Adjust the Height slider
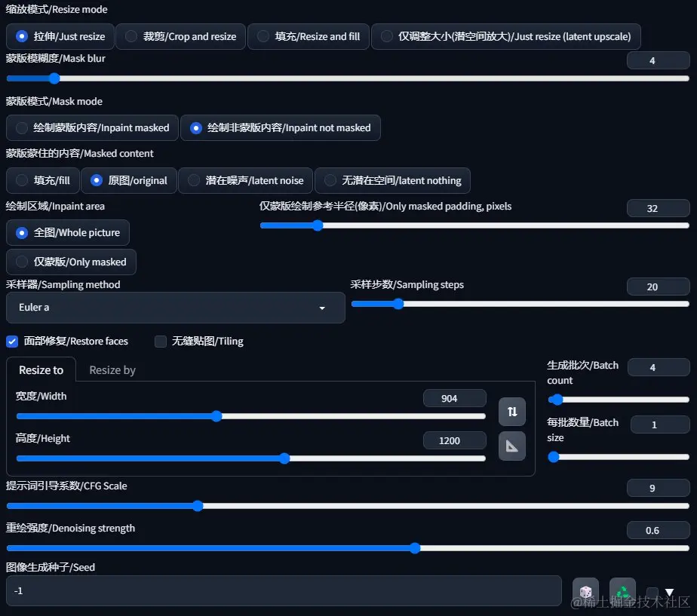Image resolution: width=697 pixels, height=616 pixels. pos(251,458)
